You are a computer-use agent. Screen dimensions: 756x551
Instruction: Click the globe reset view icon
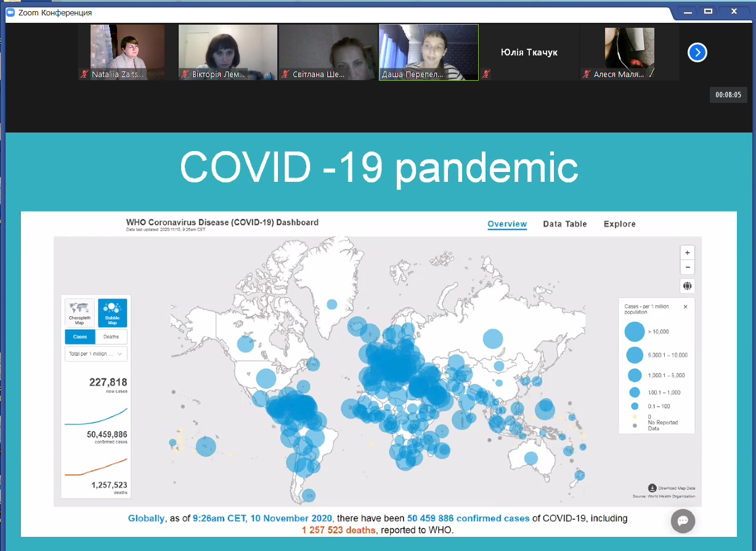point(687,285)
